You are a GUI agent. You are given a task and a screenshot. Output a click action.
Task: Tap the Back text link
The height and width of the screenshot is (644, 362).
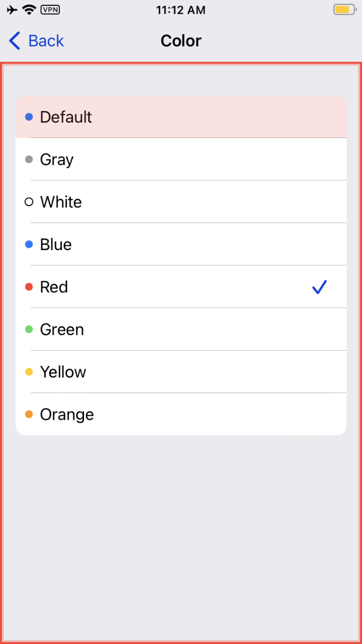(46, 41)
